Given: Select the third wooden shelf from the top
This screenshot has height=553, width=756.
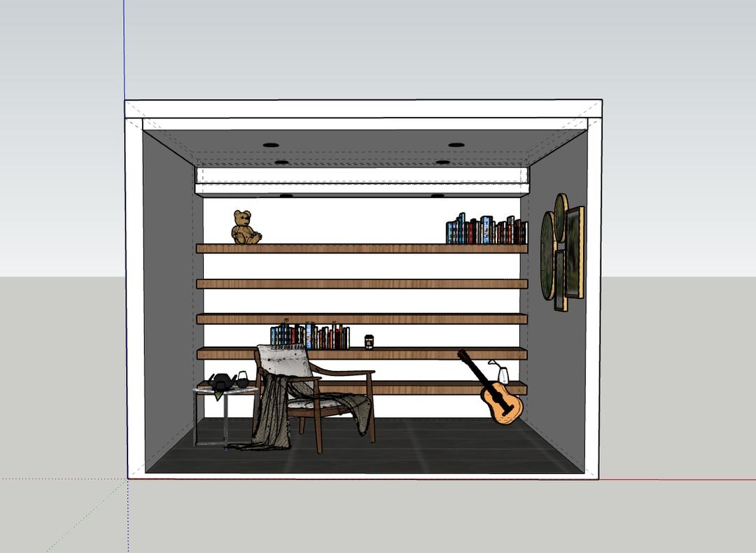Looking at the screenshot, I should pos(361,318).
